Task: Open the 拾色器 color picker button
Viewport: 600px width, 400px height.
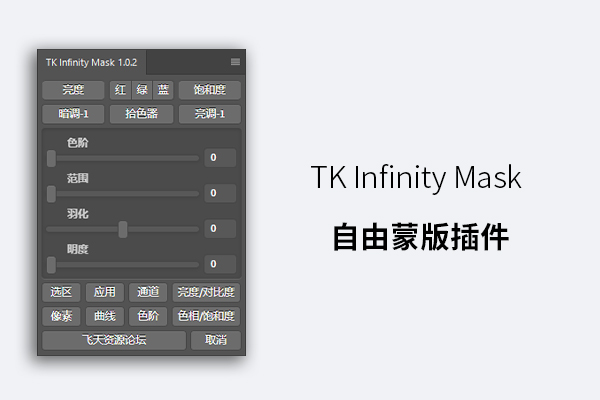Action: pyautogui.click(x=142, y=114)
